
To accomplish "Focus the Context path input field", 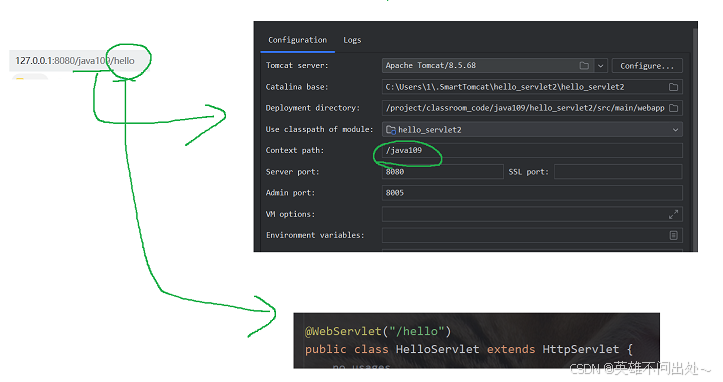I will pyautogui.click(x=532, y=150).
